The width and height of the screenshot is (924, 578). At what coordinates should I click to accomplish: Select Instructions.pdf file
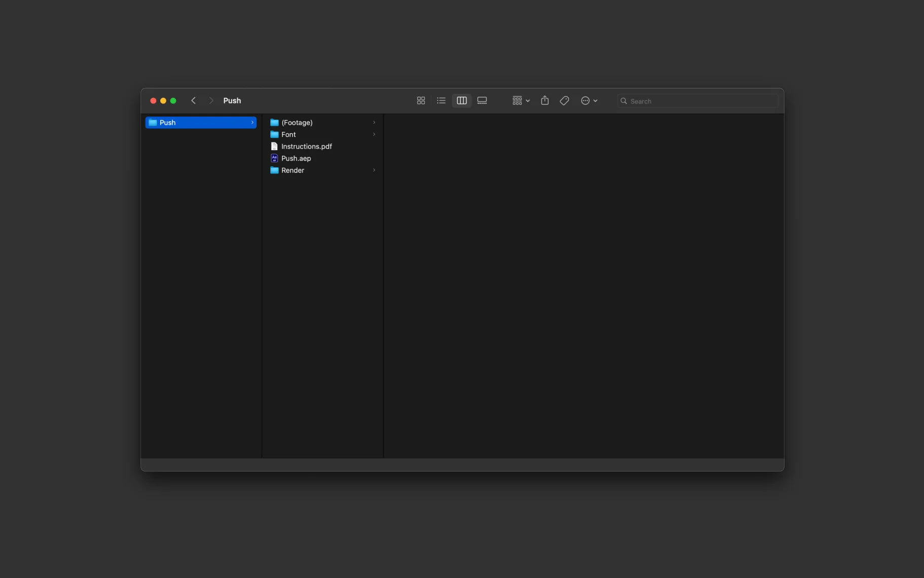[x=323, y=146]
